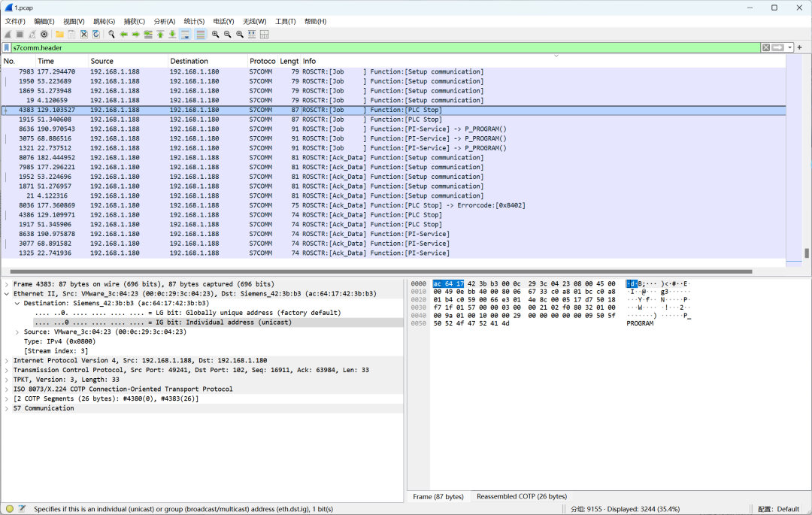Expand the S7 Communication node
812x515 pixels.
[6, 408]
